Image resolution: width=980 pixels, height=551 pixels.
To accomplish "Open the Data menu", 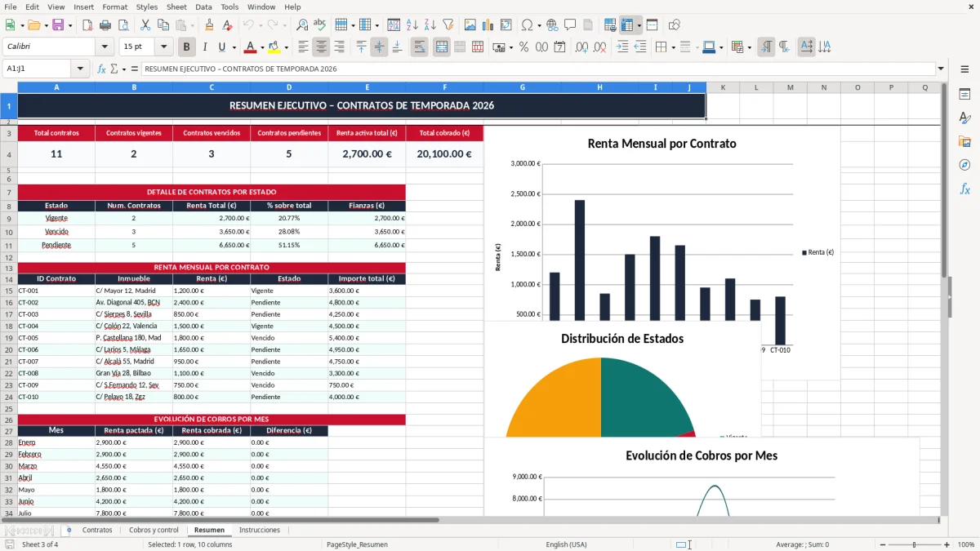I will (203, 7).
